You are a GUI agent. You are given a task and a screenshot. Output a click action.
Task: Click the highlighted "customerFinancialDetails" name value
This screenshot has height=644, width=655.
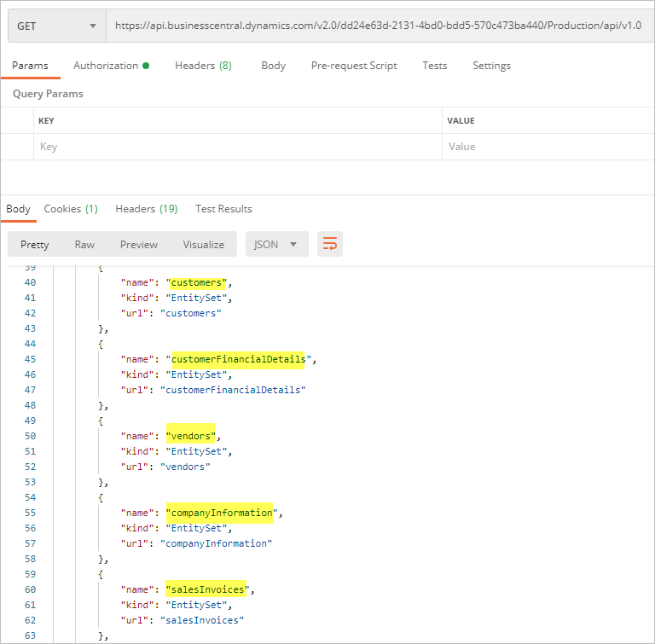(x=238, y=359)
